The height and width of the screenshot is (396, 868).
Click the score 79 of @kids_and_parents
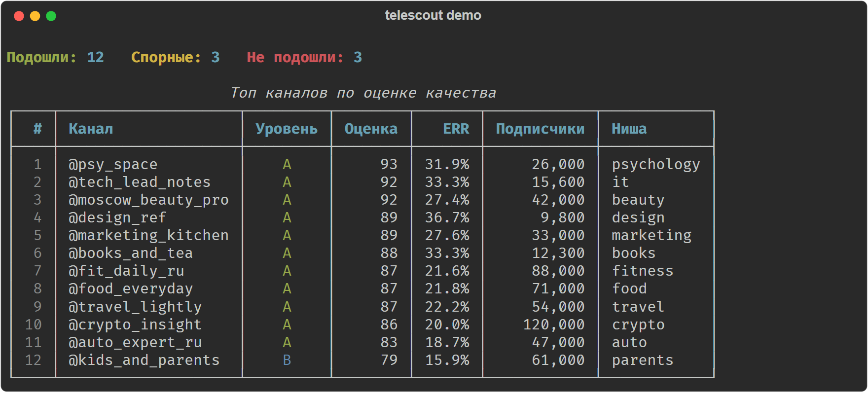coord(389,360)
